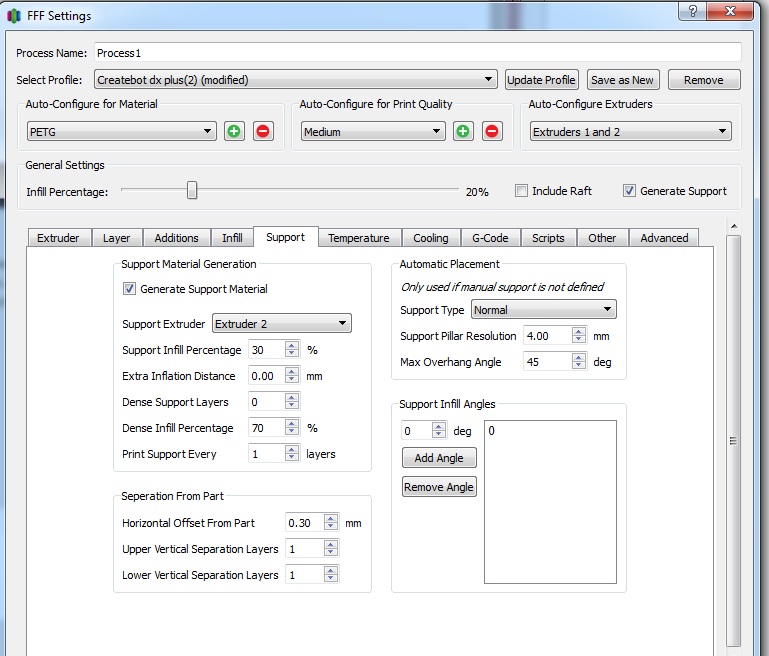Click the Max Overhang Angle value field
The width and height of the screenshot is (769, 656).
(547, 362)
